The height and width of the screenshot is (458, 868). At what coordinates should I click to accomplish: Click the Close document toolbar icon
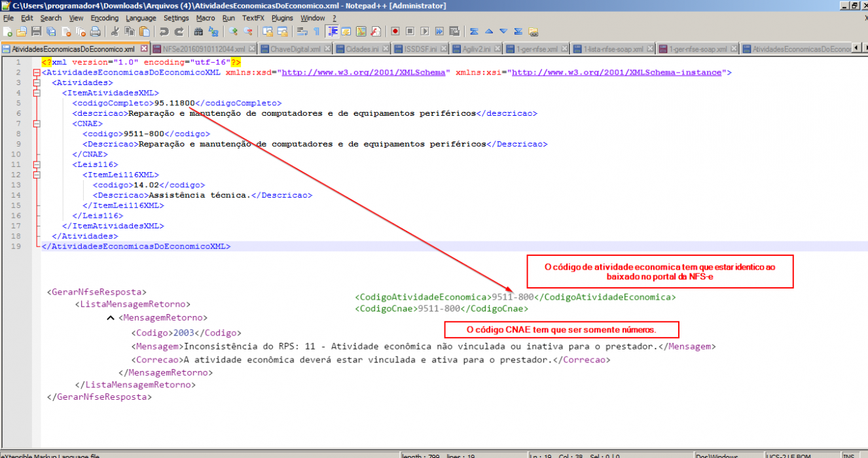tap(65, 31)
